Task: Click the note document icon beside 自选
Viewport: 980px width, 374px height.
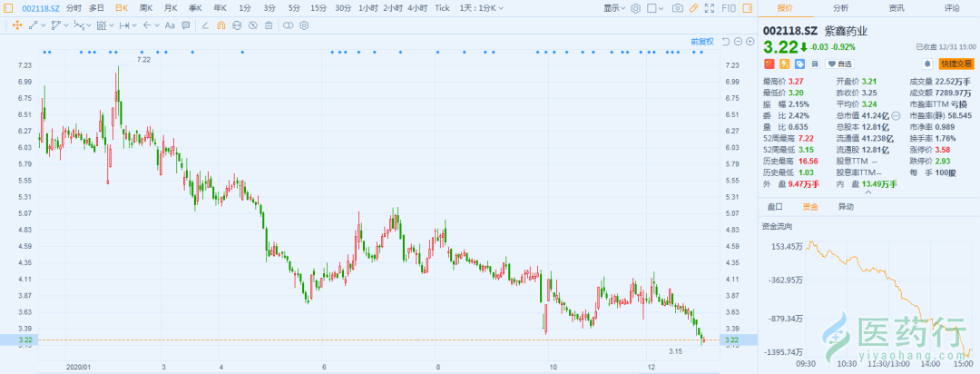Action: tap(815, 64)
